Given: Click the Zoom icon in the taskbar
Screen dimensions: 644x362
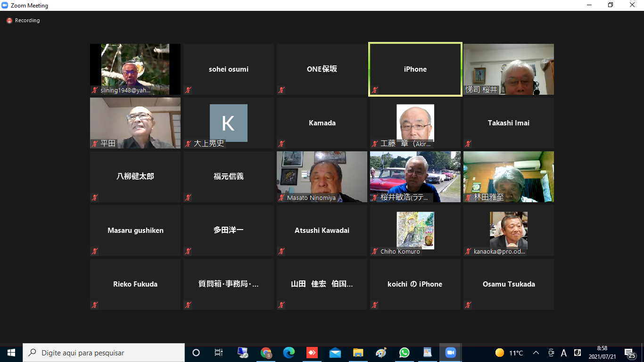Looking at the screenshot, I should click(x=450, y=353).
